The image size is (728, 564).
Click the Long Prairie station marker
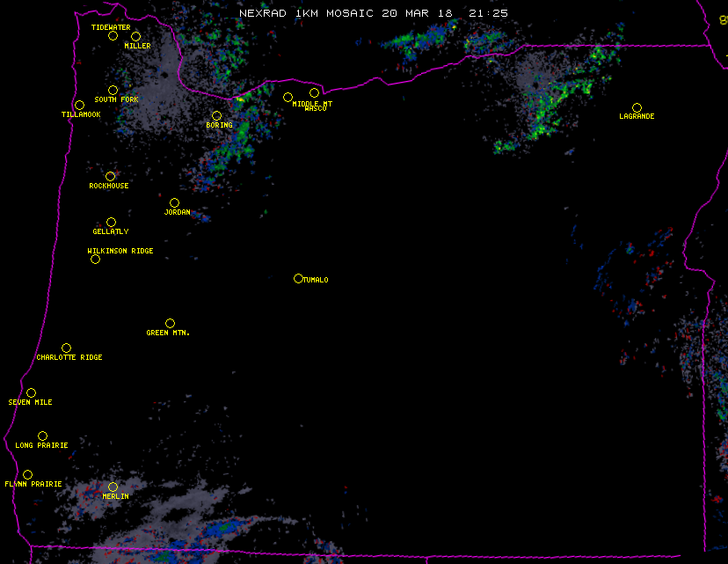pyautogui.click(x=42, y=436)
